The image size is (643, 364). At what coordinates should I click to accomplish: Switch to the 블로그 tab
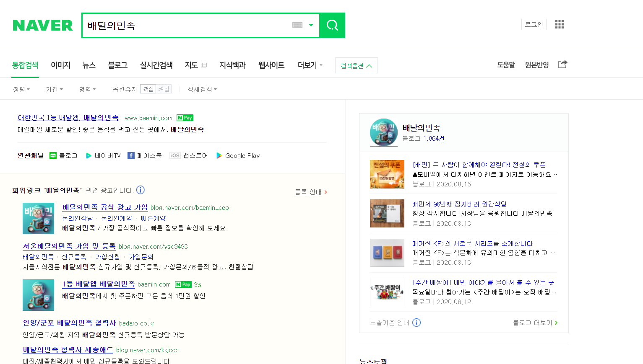118,65
